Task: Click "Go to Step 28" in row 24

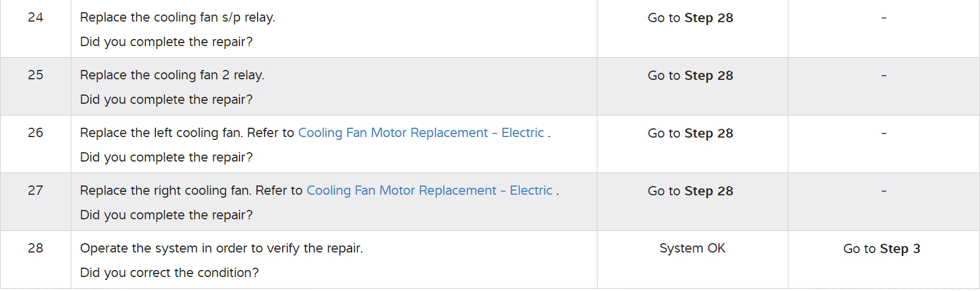Action: click(x=690, y=18)
